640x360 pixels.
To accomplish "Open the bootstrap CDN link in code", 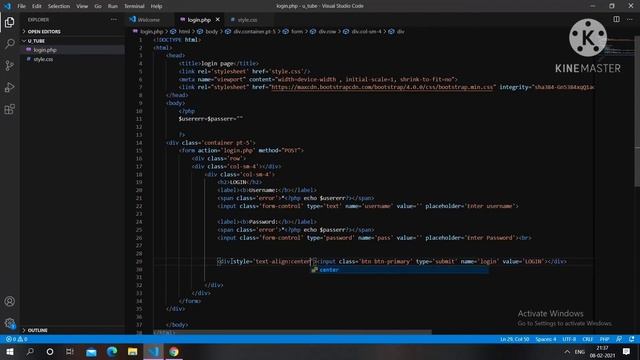I will (x=382, y=87).
